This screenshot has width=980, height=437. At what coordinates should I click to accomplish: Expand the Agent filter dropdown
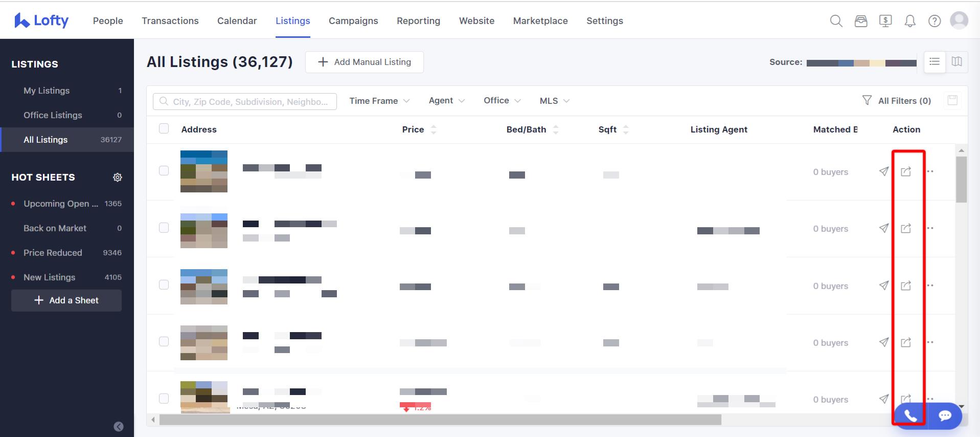pos(446,101)
